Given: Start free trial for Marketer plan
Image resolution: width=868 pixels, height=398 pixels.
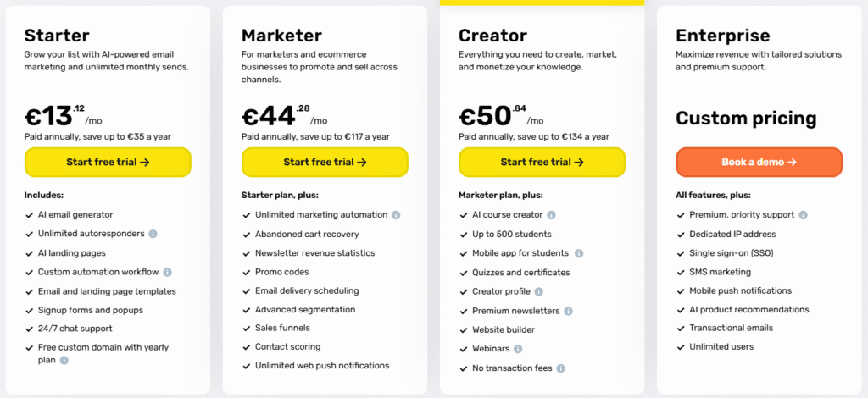Looking at the screenshot, I should coord(325,162).
